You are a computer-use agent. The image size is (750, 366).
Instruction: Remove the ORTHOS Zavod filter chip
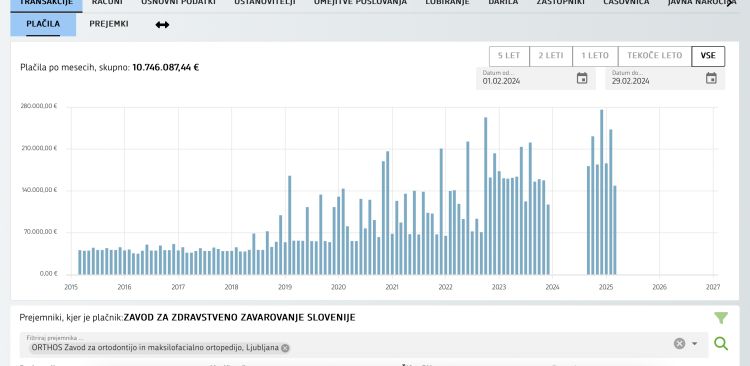tap(285, 348)
